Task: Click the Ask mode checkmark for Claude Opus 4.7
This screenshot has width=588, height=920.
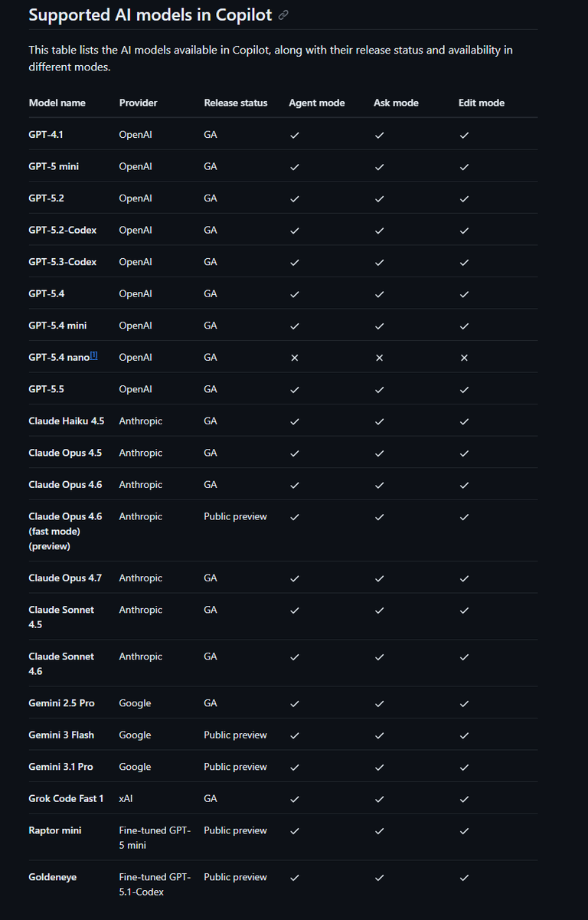Action: 380,578
